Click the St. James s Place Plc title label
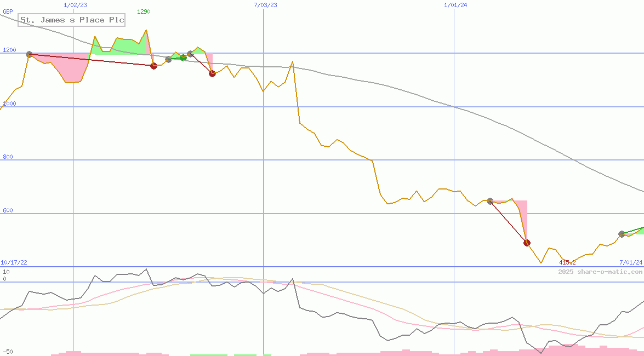Viewport: 644px width, 356px height. pyautogui.click(x=72, y=20)
